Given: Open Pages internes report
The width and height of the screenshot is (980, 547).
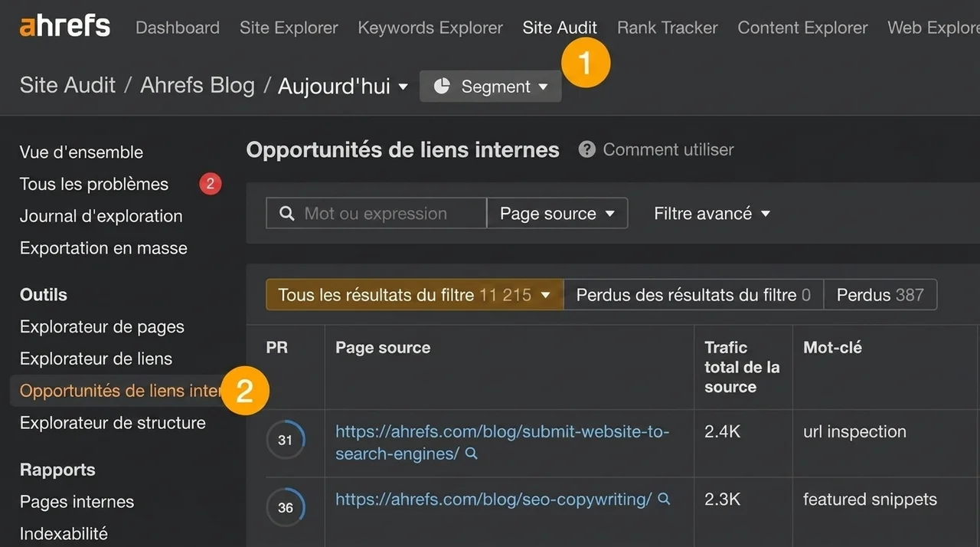Looking at the screenshot, I should coord(77,502).
